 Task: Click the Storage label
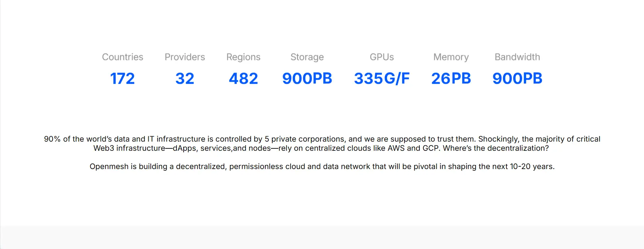[307, 57]
